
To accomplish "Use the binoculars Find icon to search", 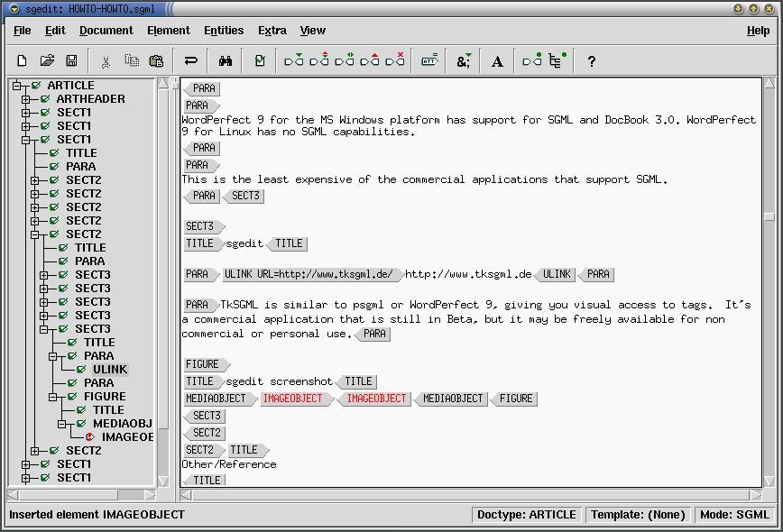I will pyautogui.click(x=224, y=60).
